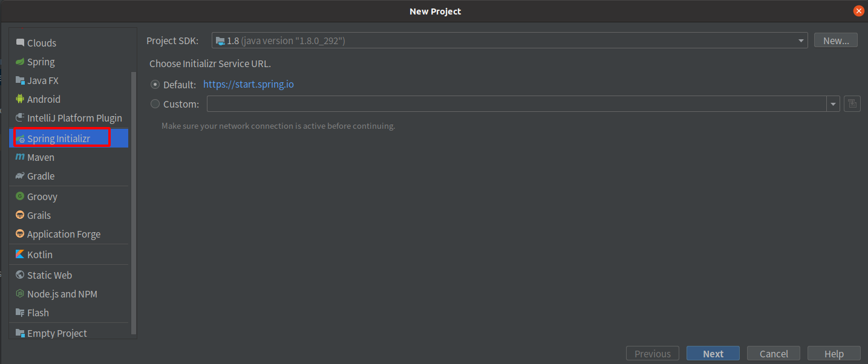Close the New Project dialog
Screen dimensions: 868x364
(858, 11)
